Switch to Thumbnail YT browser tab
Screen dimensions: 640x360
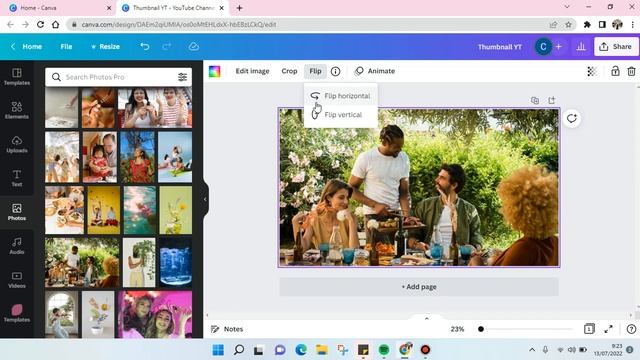(x=173, y=8)
